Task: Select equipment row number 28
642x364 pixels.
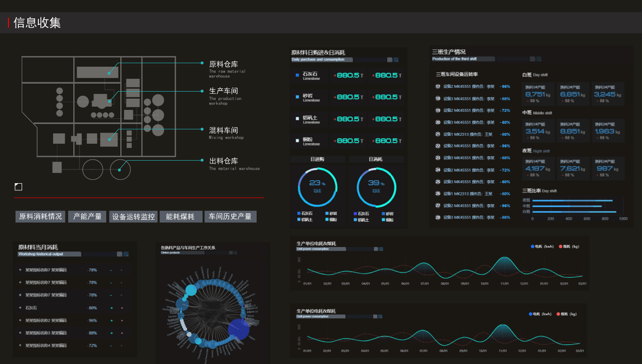Action: (x=473, y=217)
